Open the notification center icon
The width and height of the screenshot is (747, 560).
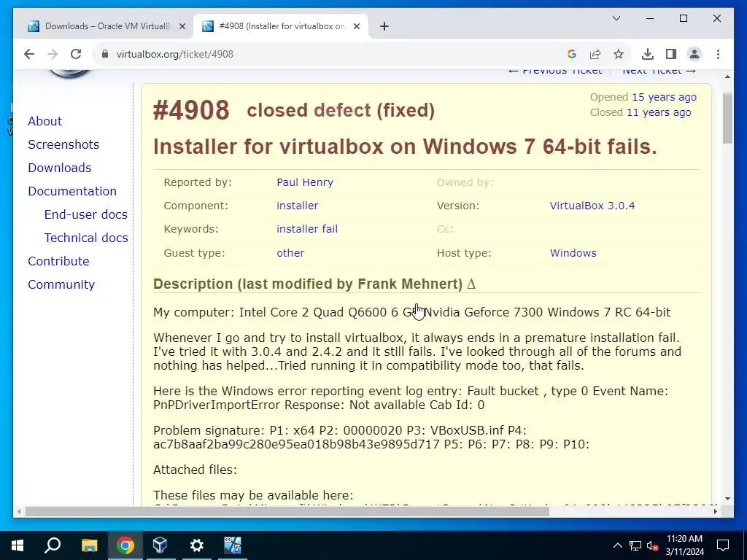click(x=723, y=545)
